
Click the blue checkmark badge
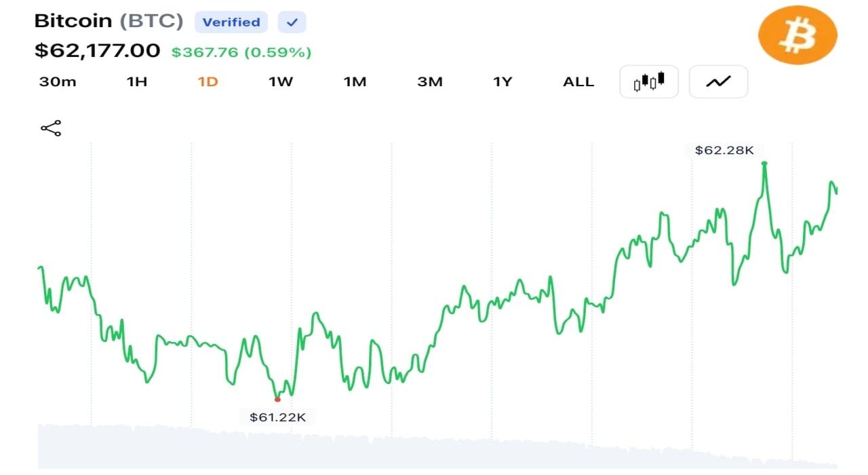click(x=292, y=22)
